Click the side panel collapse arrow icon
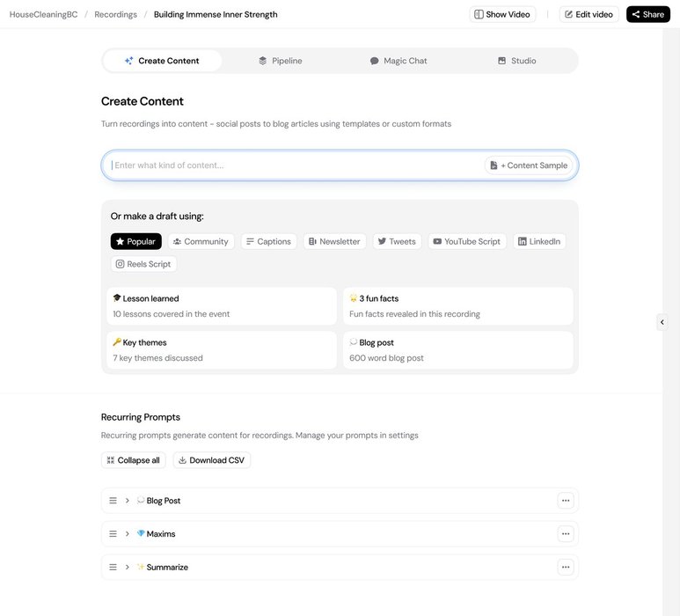 point(662,322)
